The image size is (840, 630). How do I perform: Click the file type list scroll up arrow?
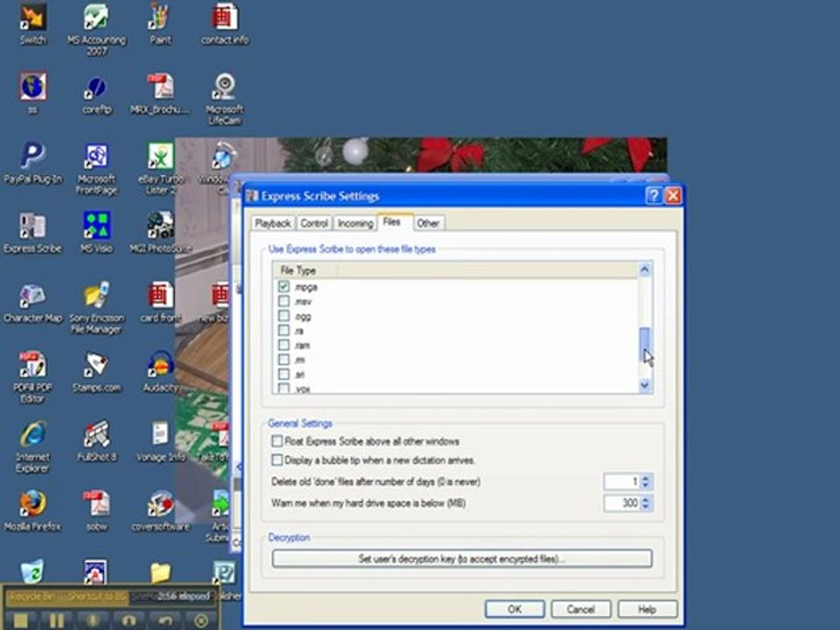(x=645, y=269)
